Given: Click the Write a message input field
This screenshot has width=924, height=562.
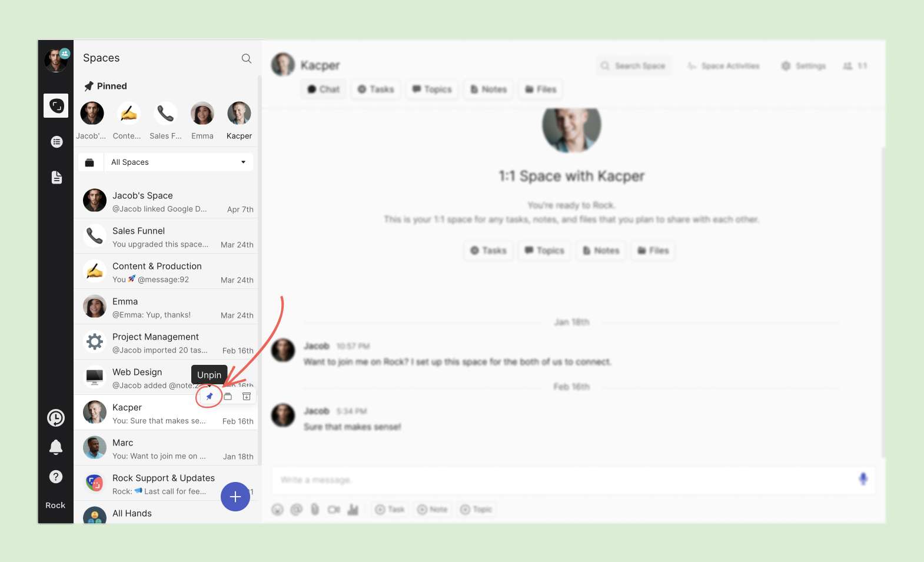Looking at the screenshot, I should [559, 480].
